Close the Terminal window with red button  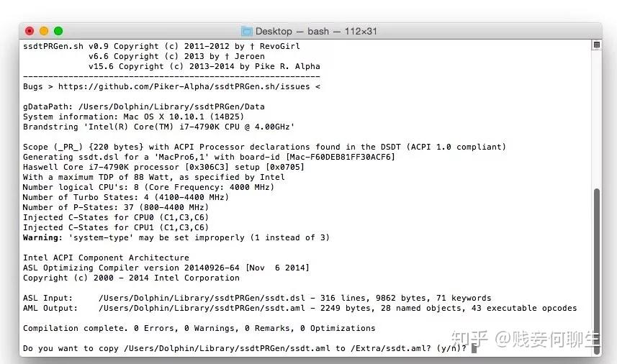click(30, 31)
